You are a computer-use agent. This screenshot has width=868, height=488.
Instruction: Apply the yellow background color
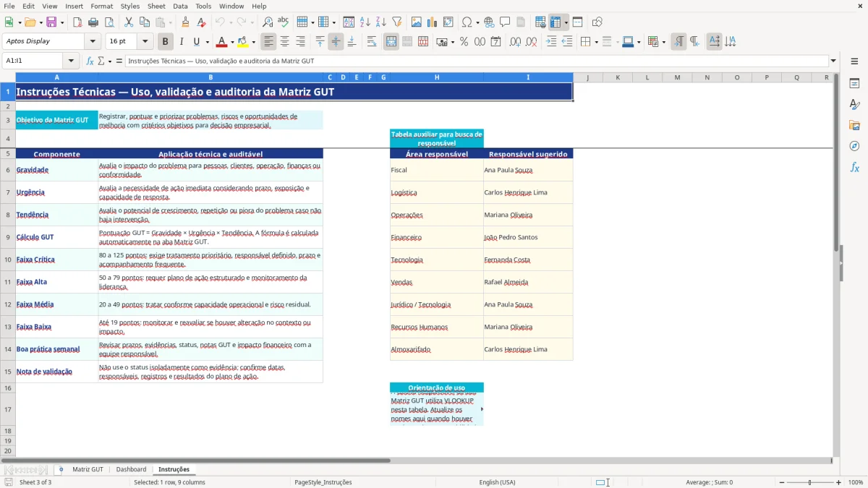tap(243, 42)
